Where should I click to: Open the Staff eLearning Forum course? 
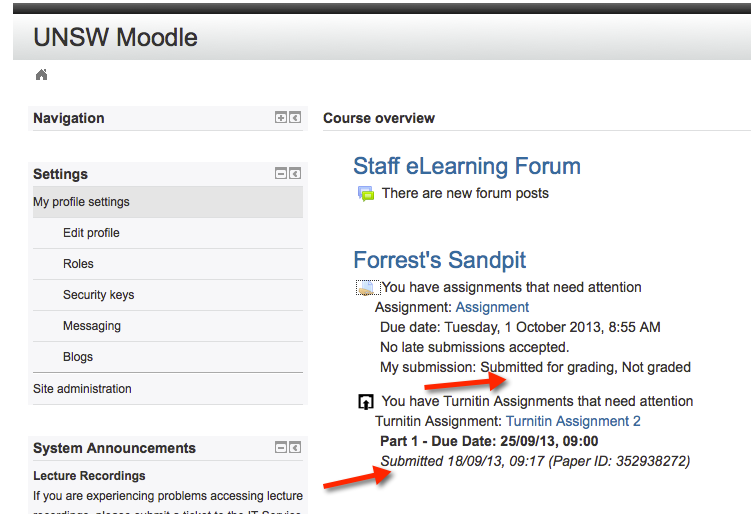click(x=467, y=166)
